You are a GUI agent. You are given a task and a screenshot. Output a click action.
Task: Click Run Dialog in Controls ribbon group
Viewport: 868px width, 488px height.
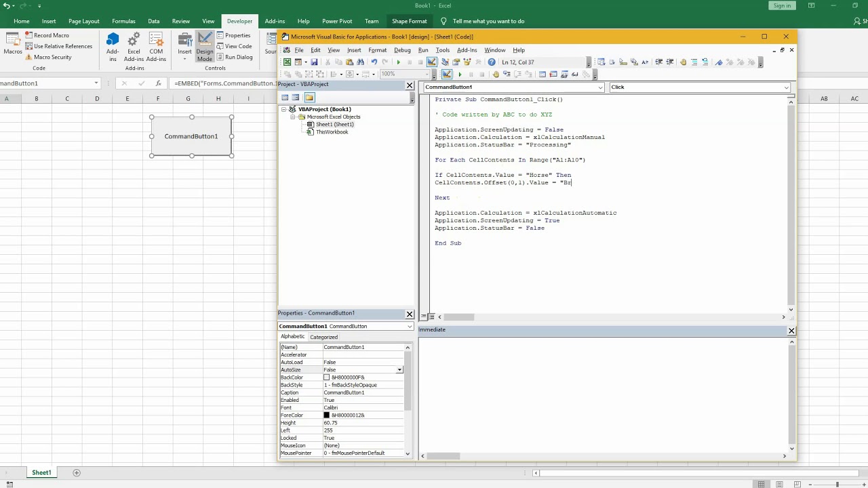234,57
